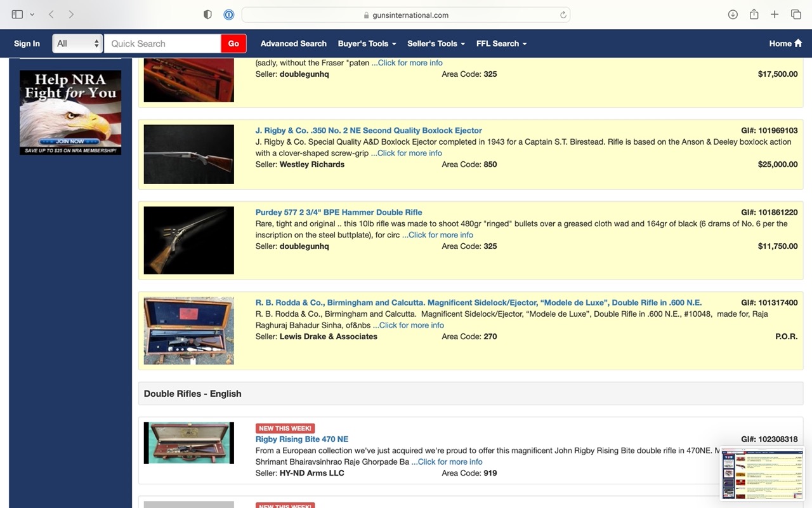The image size is (812, 508).
Task: Expand the Seller's Tools menu
Action: [436, 43]
